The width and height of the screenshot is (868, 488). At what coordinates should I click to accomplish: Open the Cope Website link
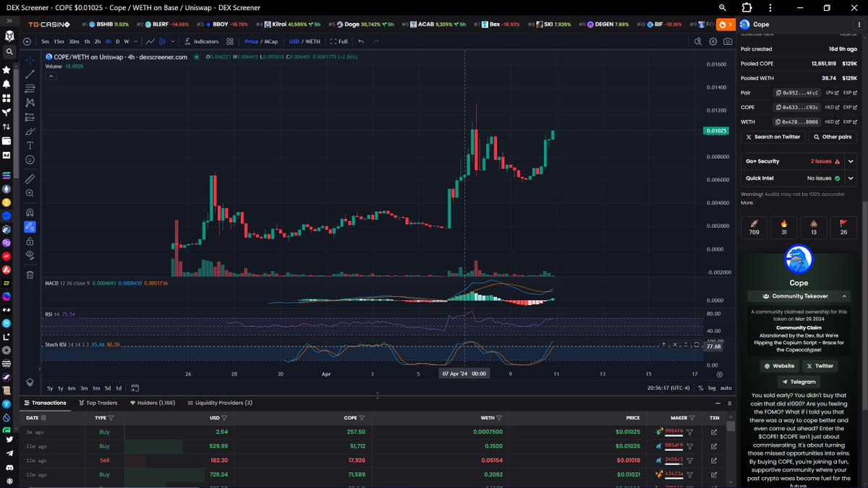pos(778,366)
